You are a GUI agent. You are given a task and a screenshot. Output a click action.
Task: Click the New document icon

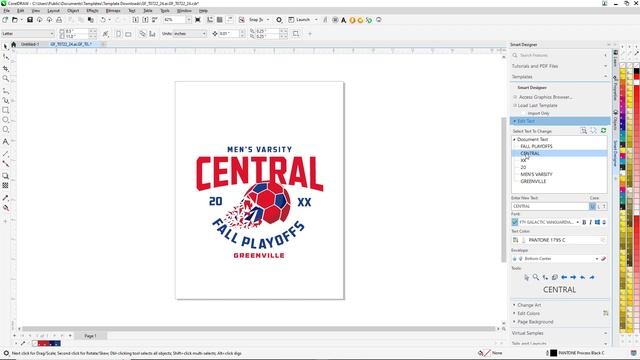(5, 20)
